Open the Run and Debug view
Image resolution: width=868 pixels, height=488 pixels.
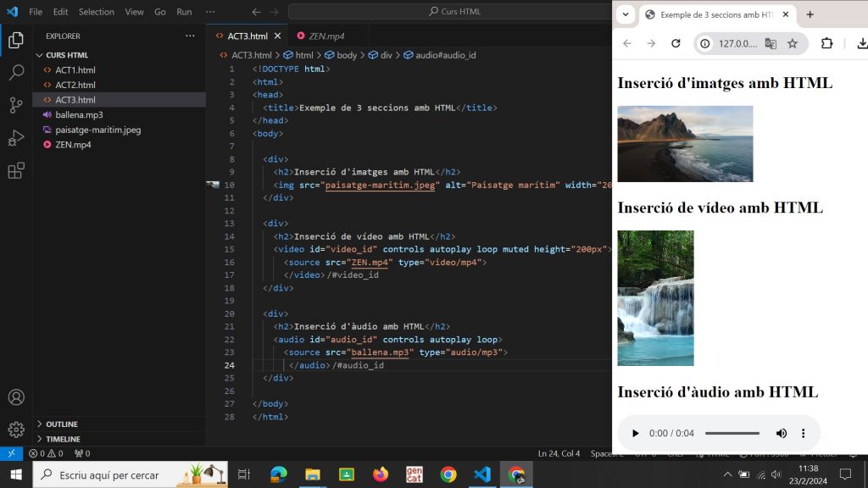click(15, 138)
